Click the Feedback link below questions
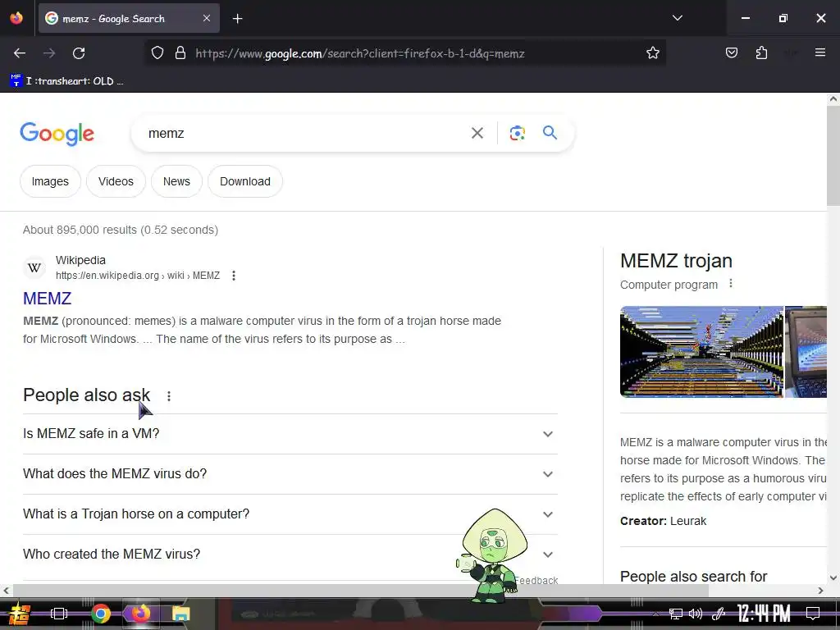Screen dimensions: 840x630 (x=536, y=580)
